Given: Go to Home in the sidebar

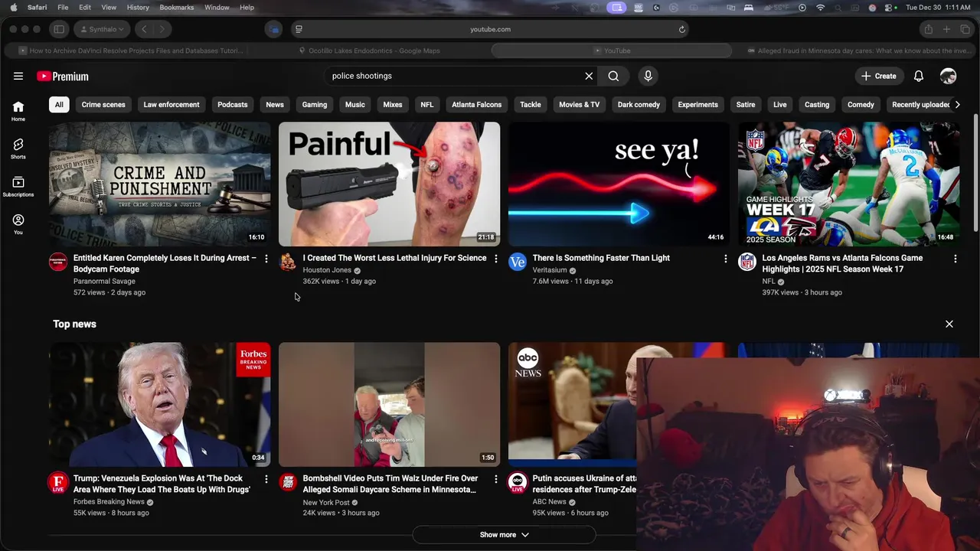Looking at the screenshot, I should click(18, 111).
